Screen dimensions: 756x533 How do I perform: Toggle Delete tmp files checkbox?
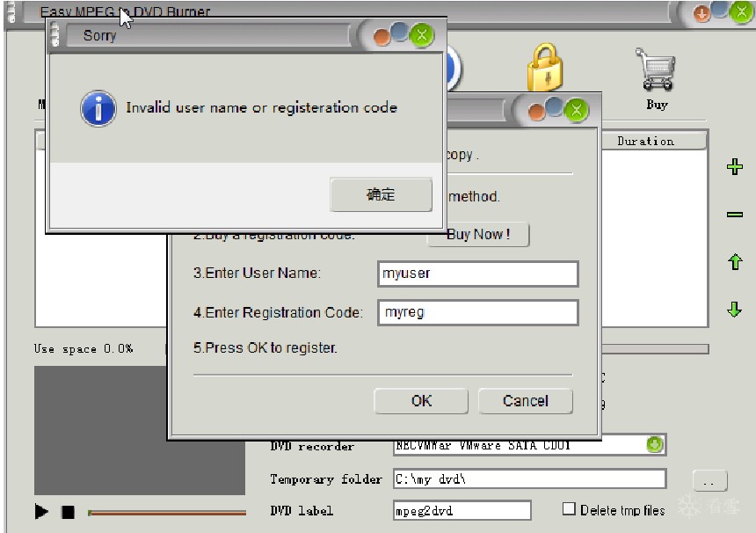coord(569,509)
